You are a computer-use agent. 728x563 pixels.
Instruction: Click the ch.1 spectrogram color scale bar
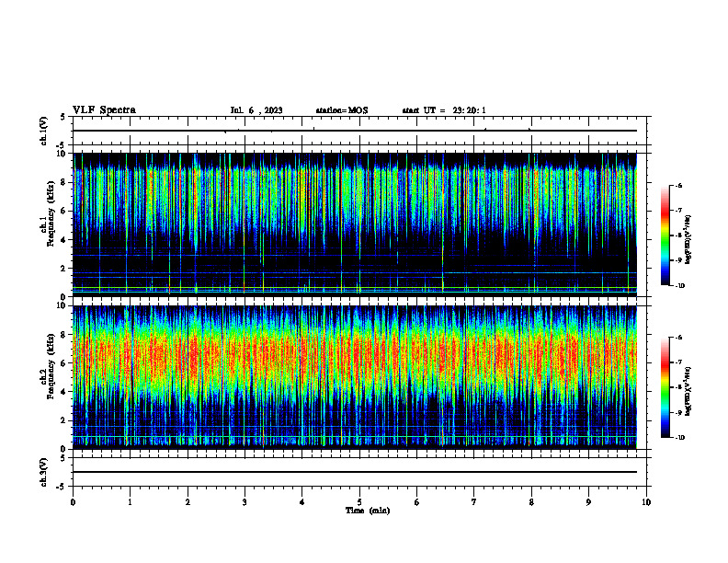[665, 236]
